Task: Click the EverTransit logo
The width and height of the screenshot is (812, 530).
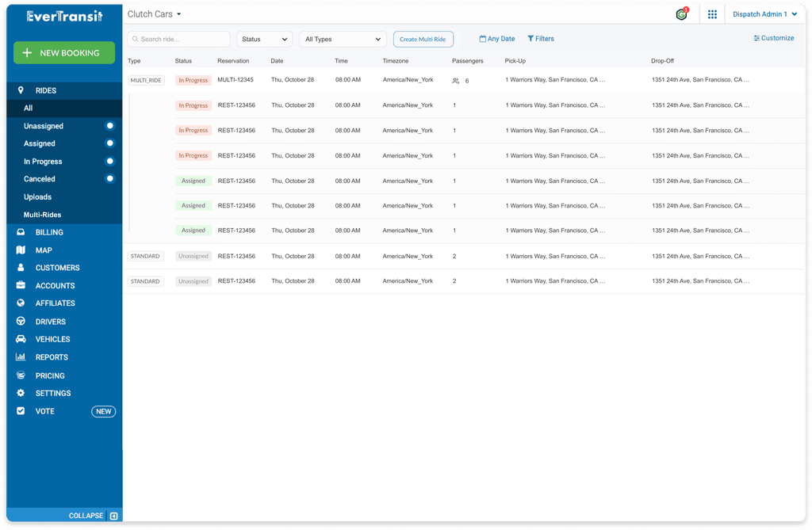Action: tap(65, 16)
